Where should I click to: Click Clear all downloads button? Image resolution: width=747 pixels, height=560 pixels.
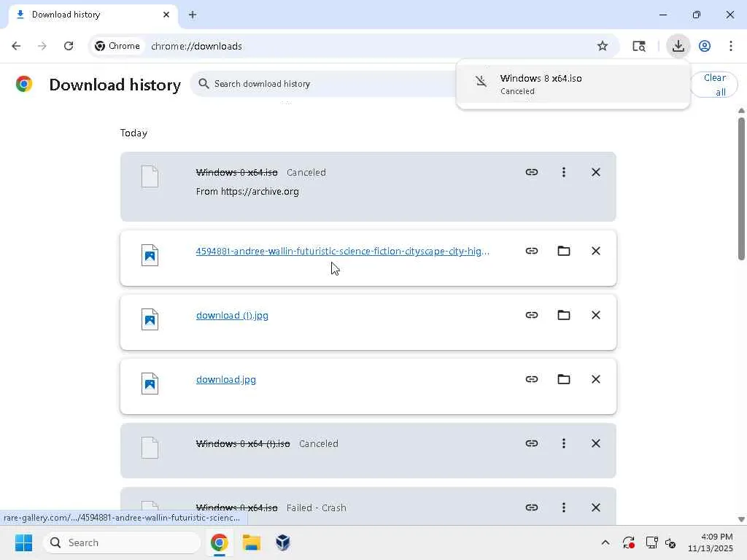point(714,85)
